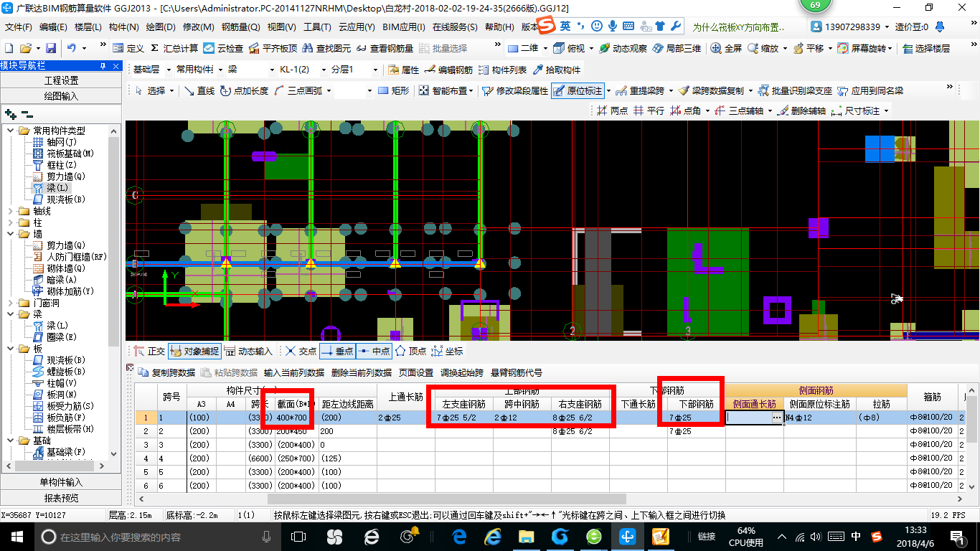Select 点加长度 point plus length tool
Viewport: 980px width, 551px height.
pyautogui.click(x=244, y=90)
